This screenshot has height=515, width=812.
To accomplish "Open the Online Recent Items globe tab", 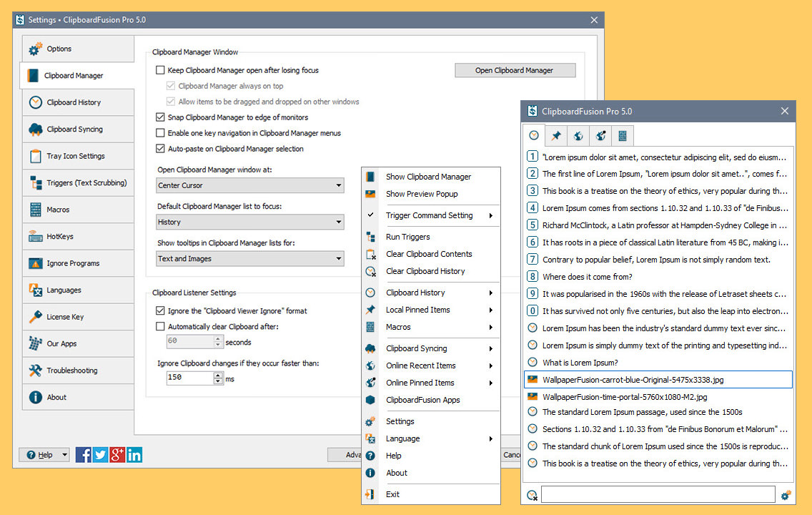I will click(x=578, y=135).
